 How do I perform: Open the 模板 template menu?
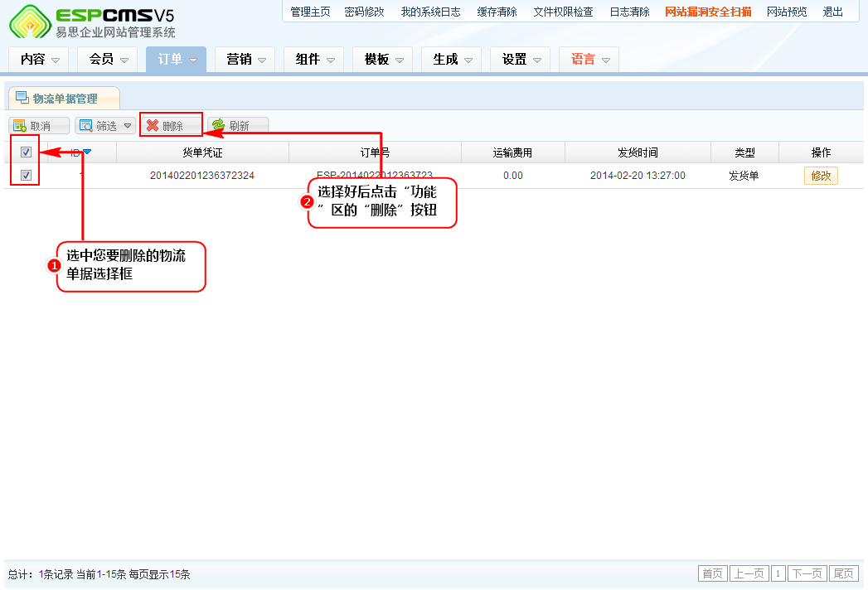tap(383, 60)
